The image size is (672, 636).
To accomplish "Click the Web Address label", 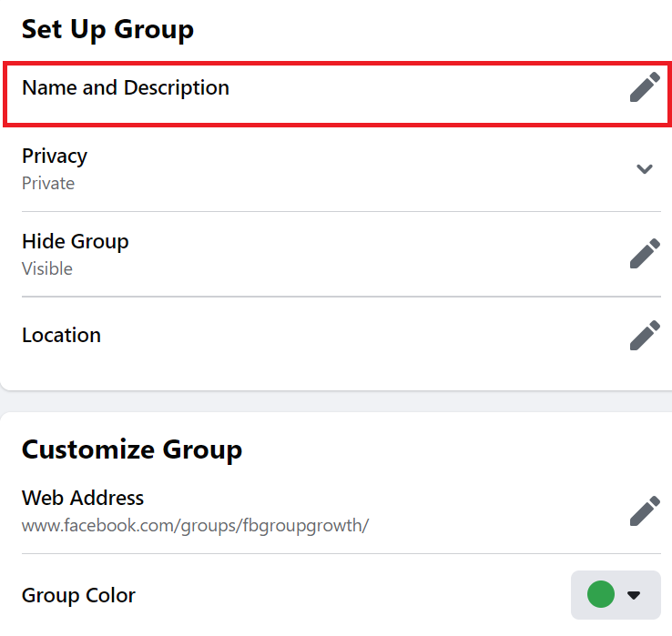I will click(x=83, y=498).
